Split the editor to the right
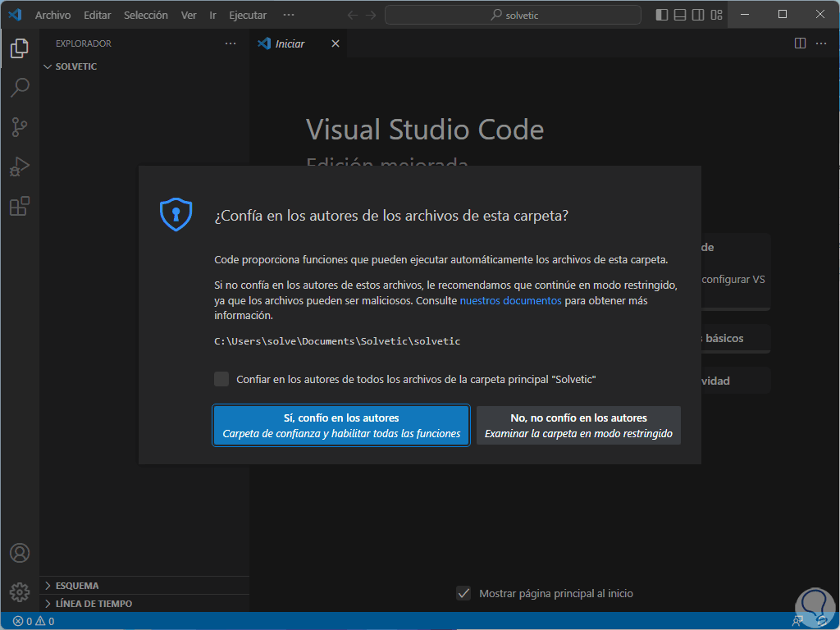This screenshot has height=630, width=840. (800, 43)
